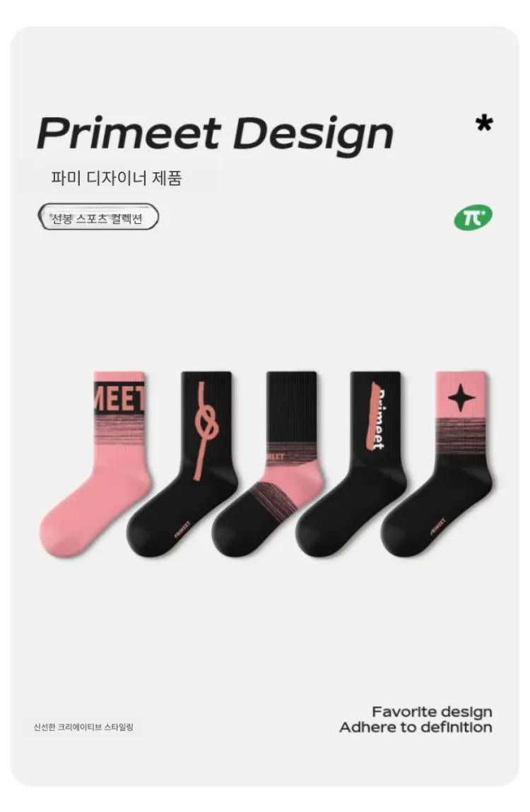
Task: Click the Favorite design text
Action: [432, 712]
